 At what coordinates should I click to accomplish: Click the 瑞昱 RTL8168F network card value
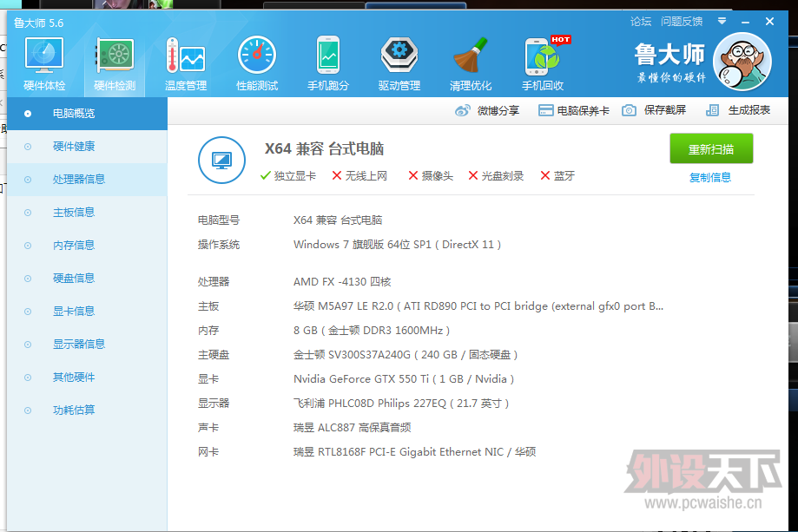point(415,452)
